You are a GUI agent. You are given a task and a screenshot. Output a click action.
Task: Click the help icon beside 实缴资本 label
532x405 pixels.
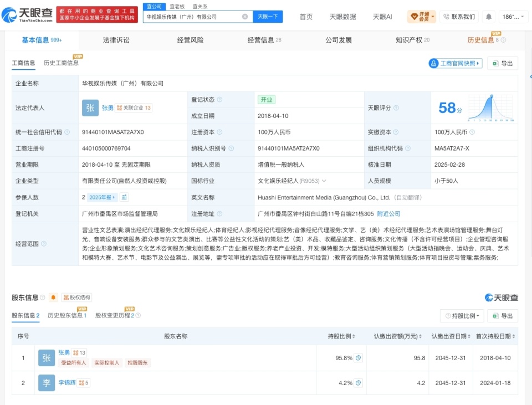pos(396,132)
